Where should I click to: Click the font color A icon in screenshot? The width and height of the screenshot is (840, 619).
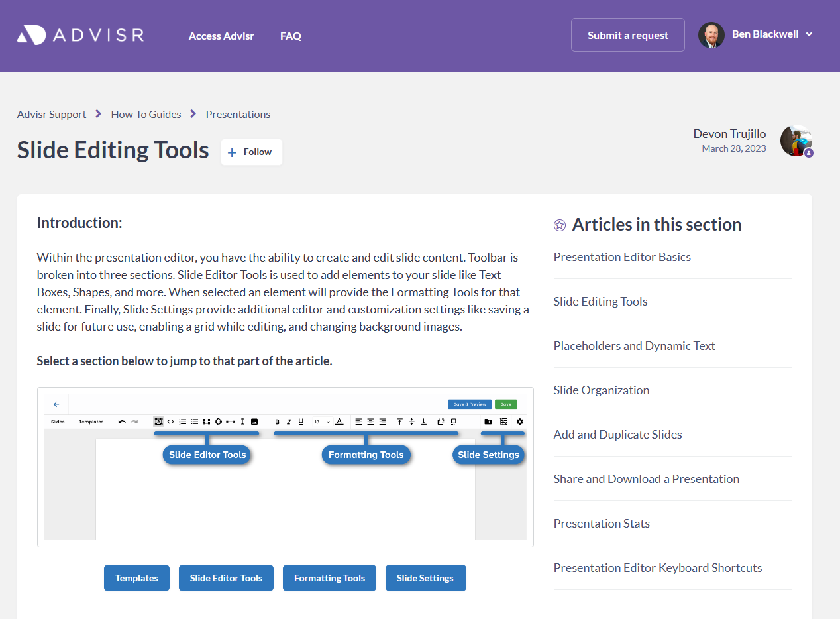[x=339, y=422]
